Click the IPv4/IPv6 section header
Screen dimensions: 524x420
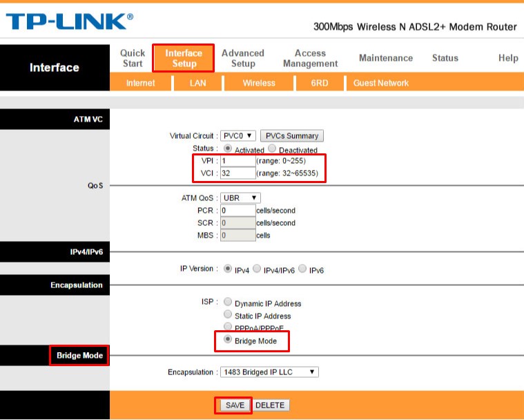[86, 252]
